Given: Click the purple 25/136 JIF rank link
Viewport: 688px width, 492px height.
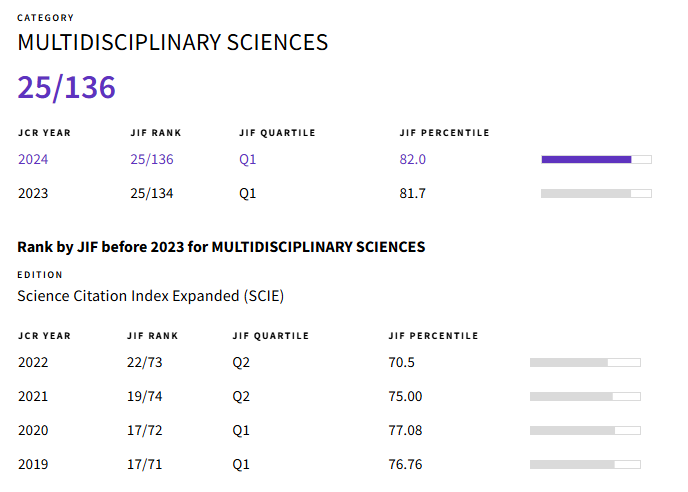Looking at the screenshot, I should [x=152, y=159].
